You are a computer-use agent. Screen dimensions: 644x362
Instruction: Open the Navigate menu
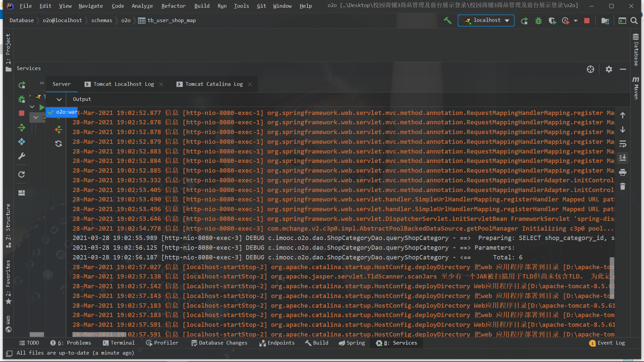(x=91, y=6)
